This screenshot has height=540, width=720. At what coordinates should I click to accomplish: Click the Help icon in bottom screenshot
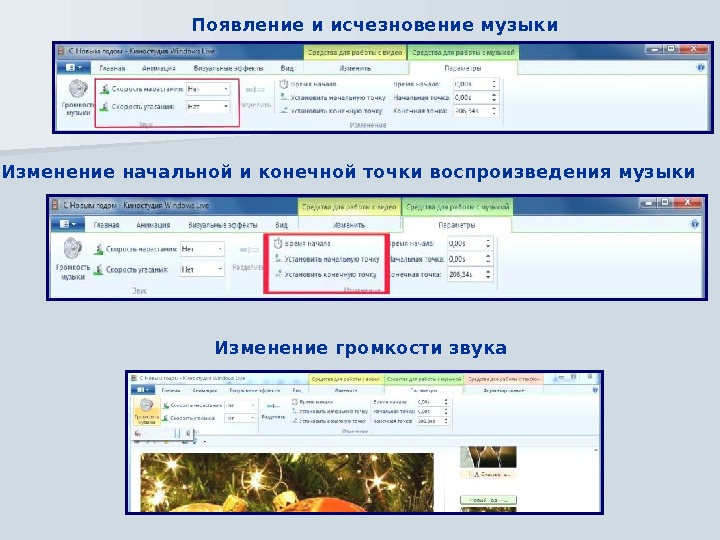pos(595,390)
